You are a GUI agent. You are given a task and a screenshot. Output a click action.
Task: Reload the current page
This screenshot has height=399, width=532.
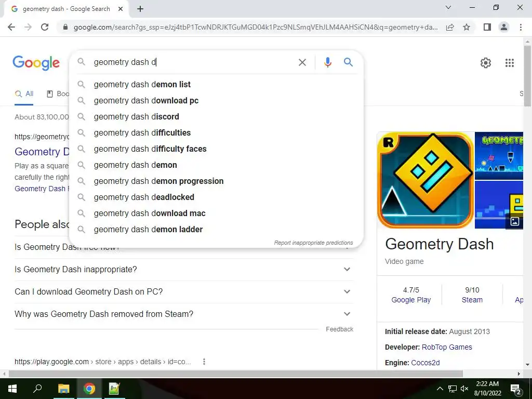pyautogui.click(x=45, y=27)
